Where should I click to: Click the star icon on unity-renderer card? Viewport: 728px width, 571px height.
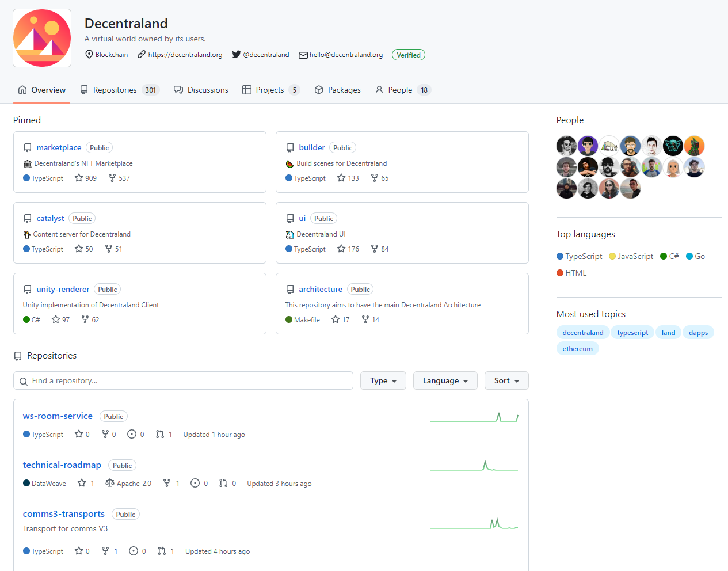[x=56, y=319]
